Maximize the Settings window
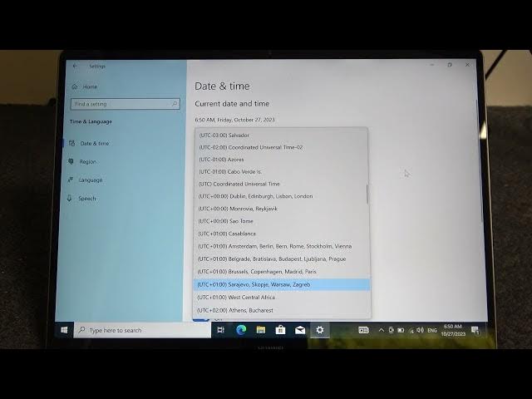This screenshot has height=399, width=532. coord(450,65)
